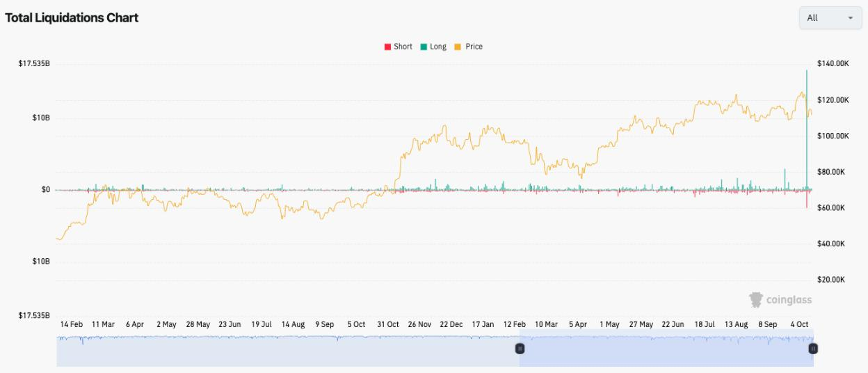This screenshot has height=373, width=868.
Task: Click the "$0" liquidation axis label
Action: (x=45, y=189)
